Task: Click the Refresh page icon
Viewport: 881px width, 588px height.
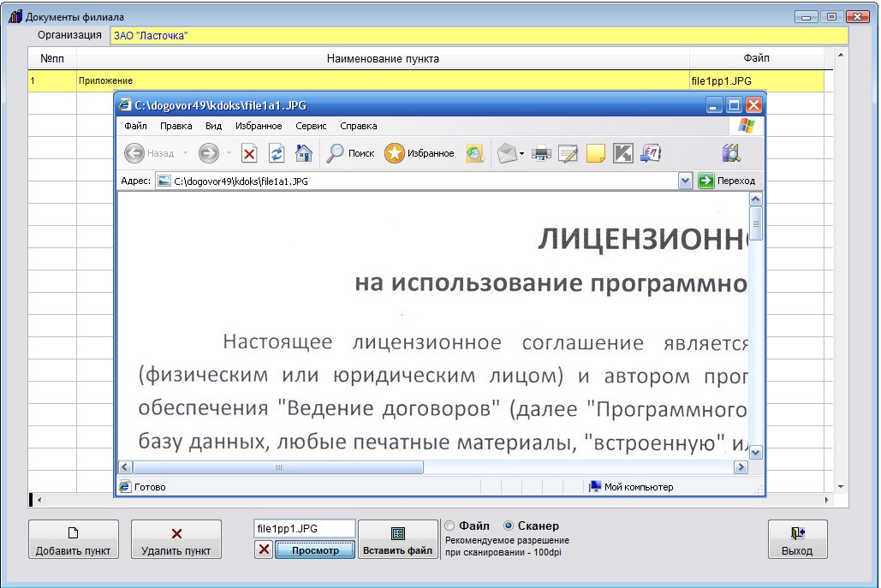Action: tap(276, 154)
